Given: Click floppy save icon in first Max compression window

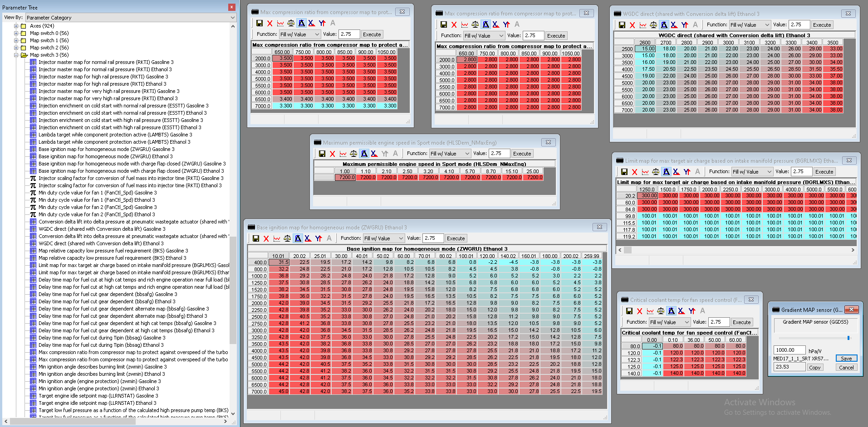Looking at the screenshot, I should click(x=260, y=23).
